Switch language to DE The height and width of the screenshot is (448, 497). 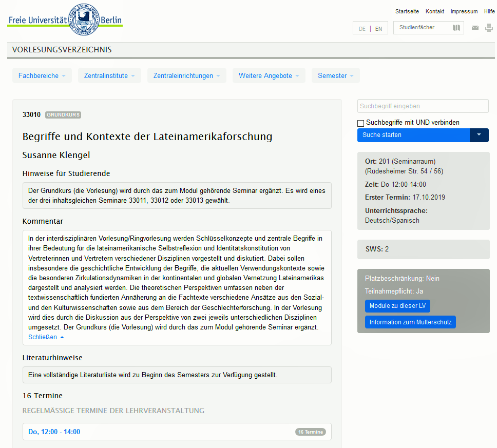tap(362, 29)
